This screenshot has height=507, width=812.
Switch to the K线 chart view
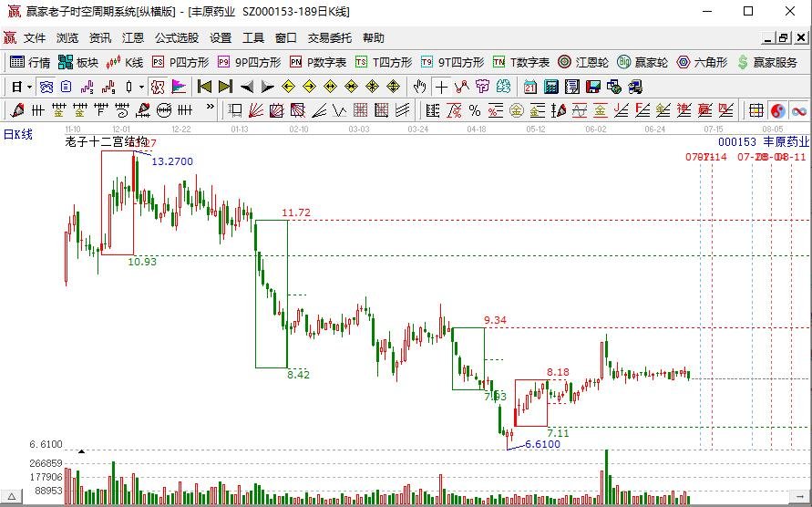[x=124, y=62]
